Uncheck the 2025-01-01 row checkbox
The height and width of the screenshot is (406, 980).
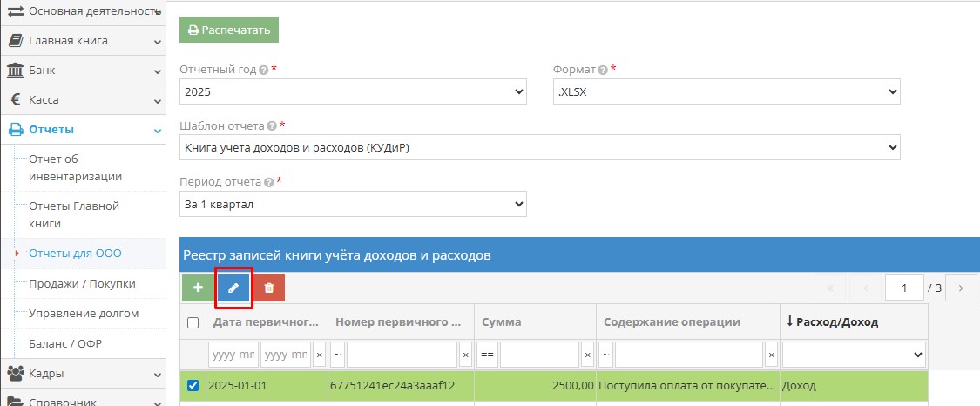point(193,386)
